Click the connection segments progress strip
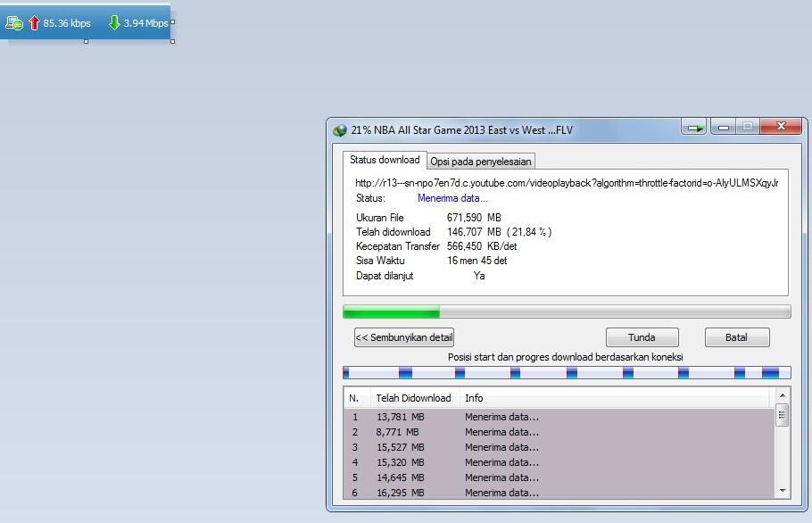This screenshot has width=812, height=523. tap(567, 372)
